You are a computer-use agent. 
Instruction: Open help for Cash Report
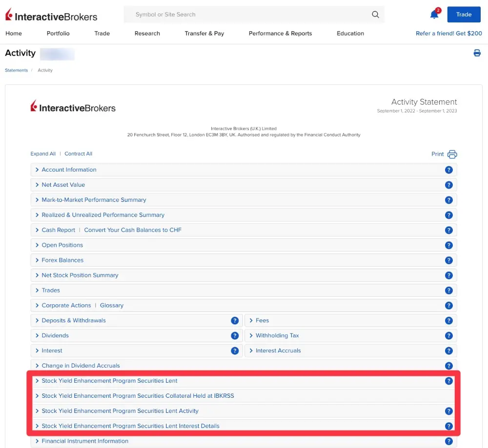click(x=448, y=230)
